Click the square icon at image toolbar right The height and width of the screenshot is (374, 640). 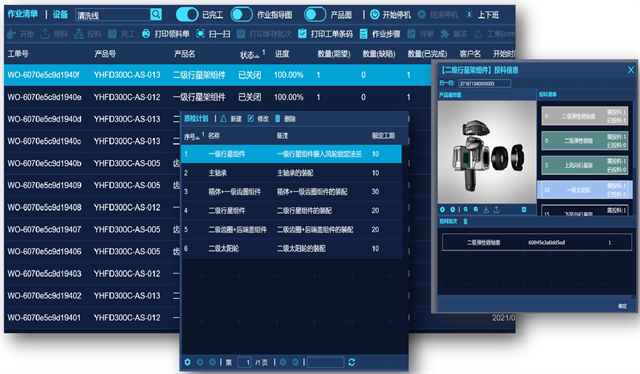tap(524, 209)
